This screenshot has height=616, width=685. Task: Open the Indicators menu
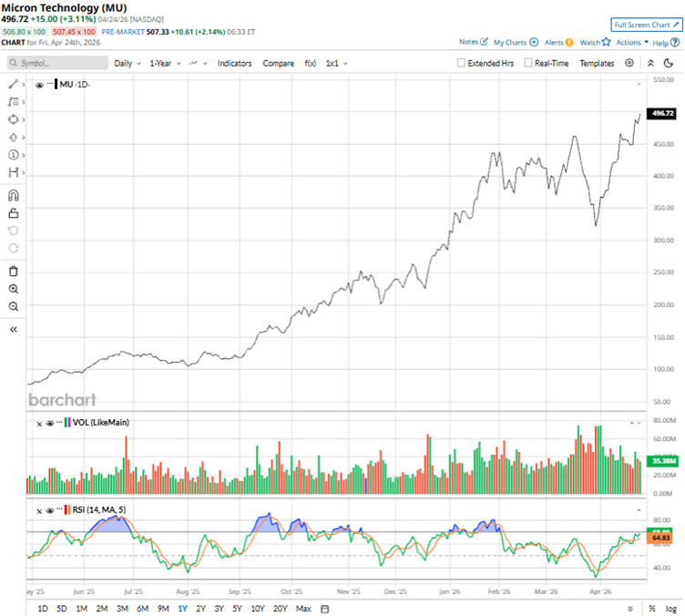[x=235, y=64]
